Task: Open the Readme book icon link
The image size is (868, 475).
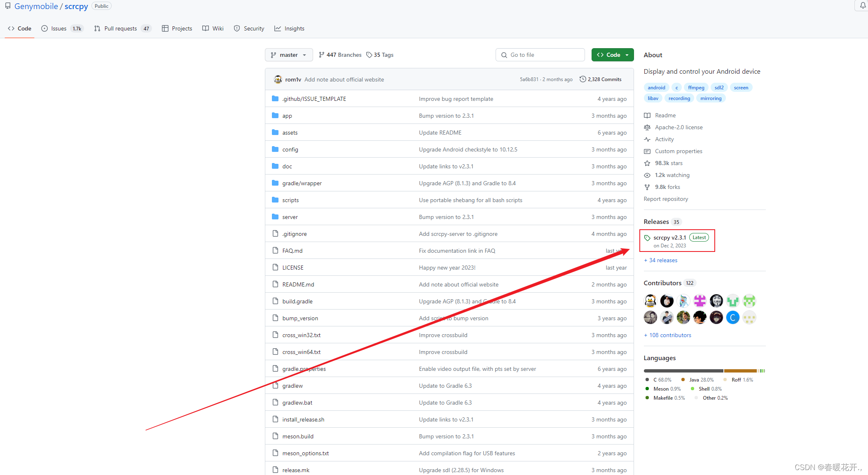Action: 647,115
